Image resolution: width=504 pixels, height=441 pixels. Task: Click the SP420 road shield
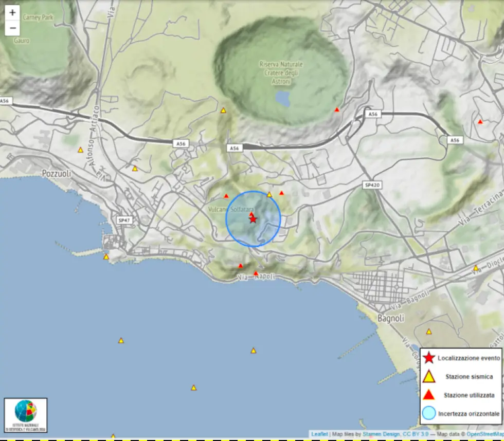click(372, 185)
